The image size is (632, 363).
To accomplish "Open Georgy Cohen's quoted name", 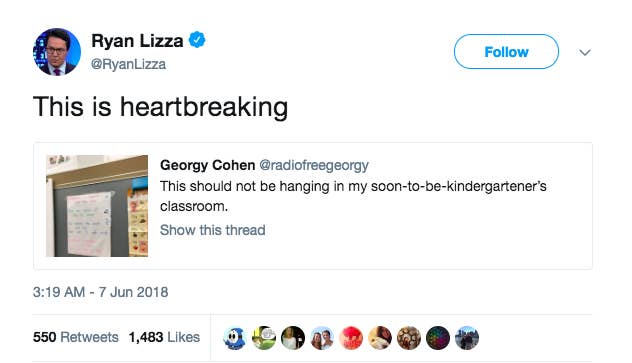I will click(x=208, y=165).
